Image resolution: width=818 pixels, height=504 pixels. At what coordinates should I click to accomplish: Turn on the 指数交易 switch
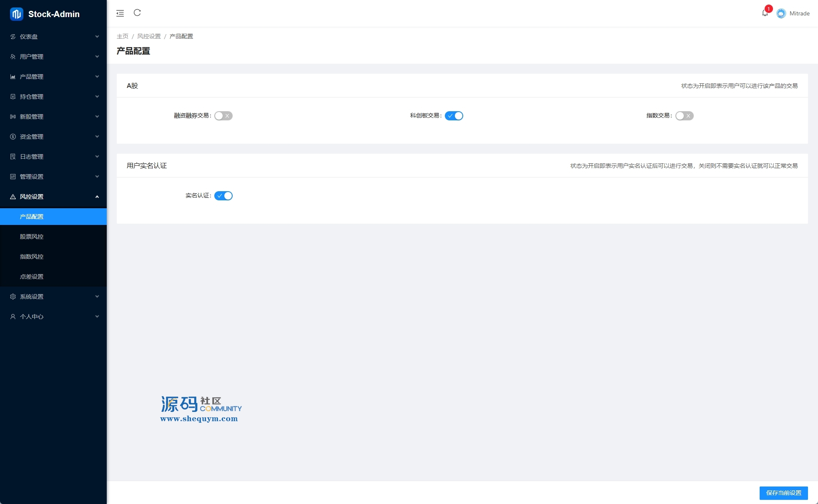pyautogui.click(x=684, y=116)
